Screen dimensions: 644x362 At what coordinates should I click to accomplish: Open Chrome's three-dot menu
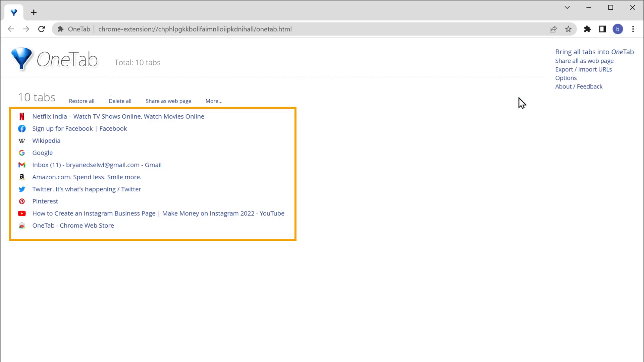[633, 29]
